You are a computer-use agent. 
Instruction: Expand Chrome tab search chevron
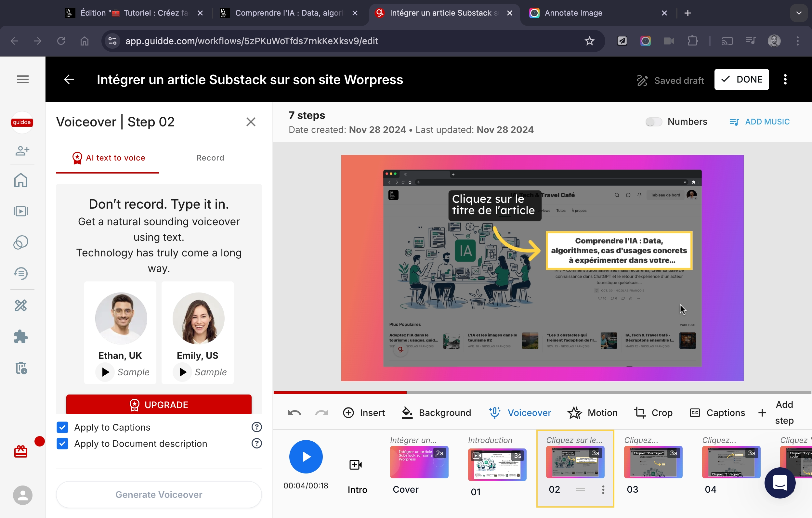pyautogui.click(x=799, y=13)
